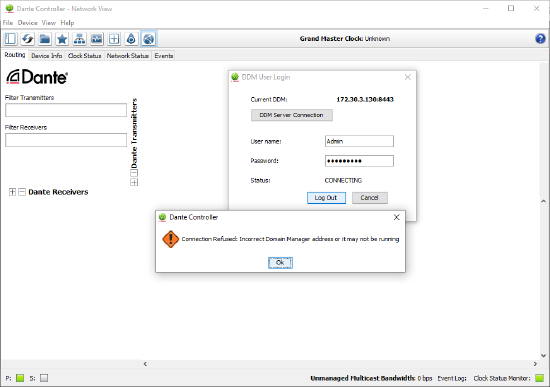This screenshot has width=550, height=387.
Task: Click Ok in the Connection Refused dialog
Action: [x=280, y=262]
